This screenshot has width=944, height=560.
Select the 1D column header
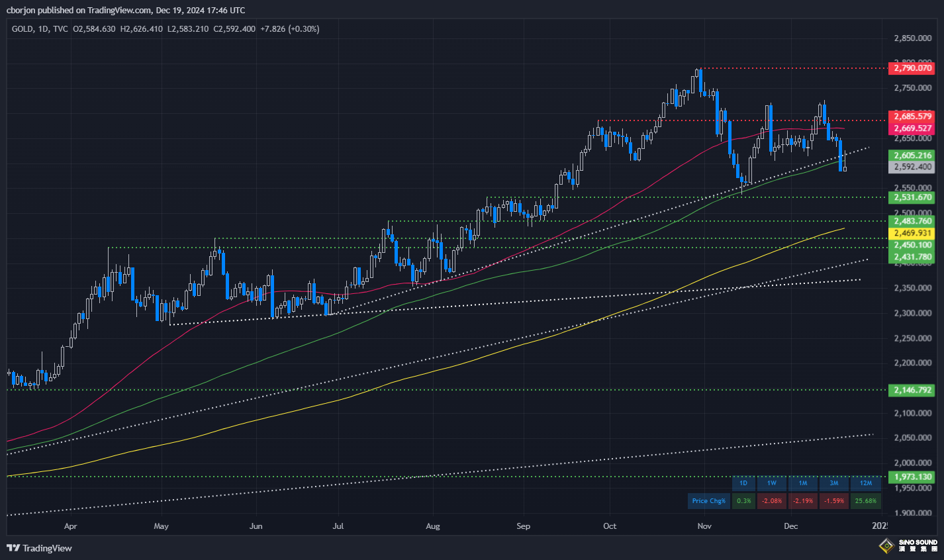(743, 483)
